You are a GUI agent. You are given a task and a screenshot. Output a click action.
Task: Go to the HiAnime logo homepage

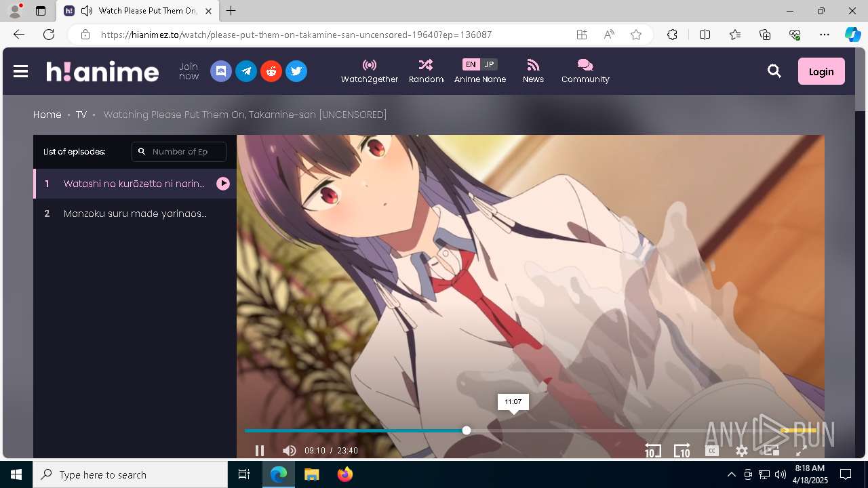click(102, 71)
